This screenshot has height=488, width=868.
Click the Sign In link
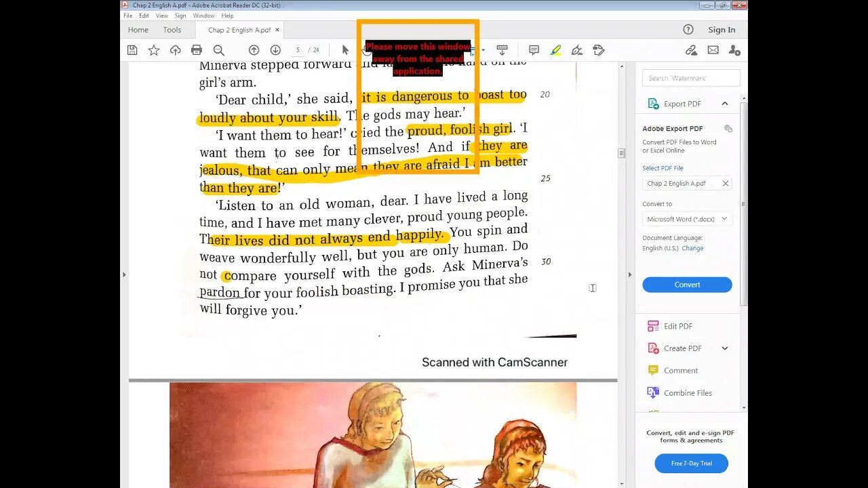(x=722, y=30)
